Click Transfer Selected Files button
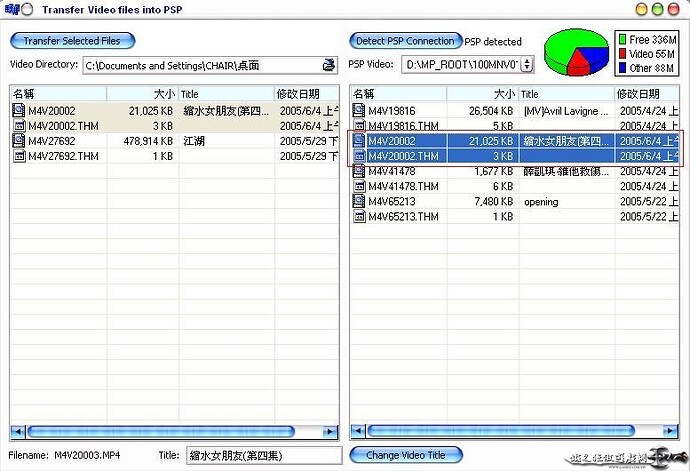 pyautogui.click(x=72, y=41)
